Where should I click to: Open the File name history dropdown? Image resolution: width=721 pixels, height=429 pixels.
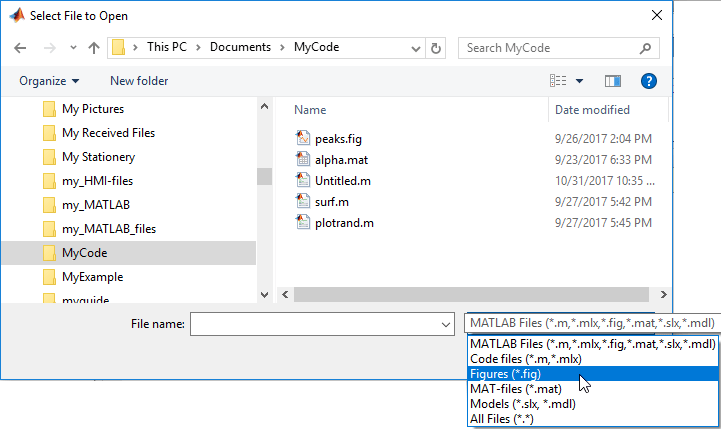click(446, 324)
